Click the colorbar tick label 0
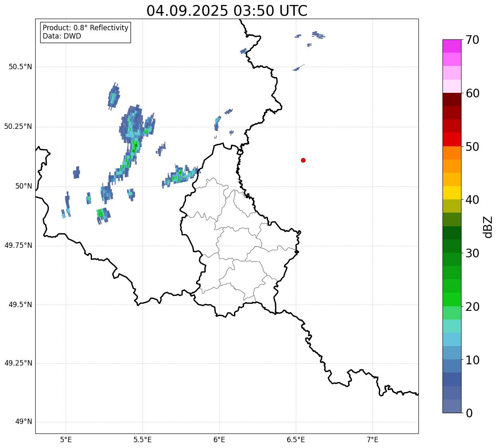 [469, 413]
